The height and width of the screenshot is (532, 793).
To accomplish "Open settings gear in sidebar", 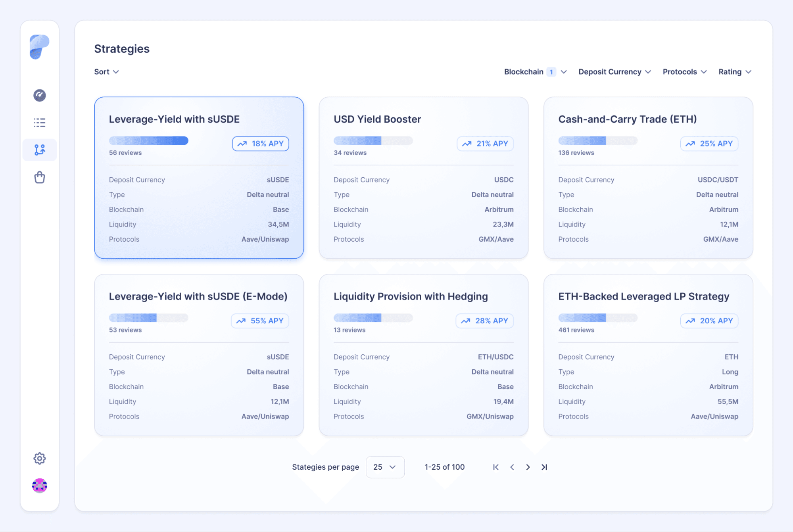I will click(39, 458).
